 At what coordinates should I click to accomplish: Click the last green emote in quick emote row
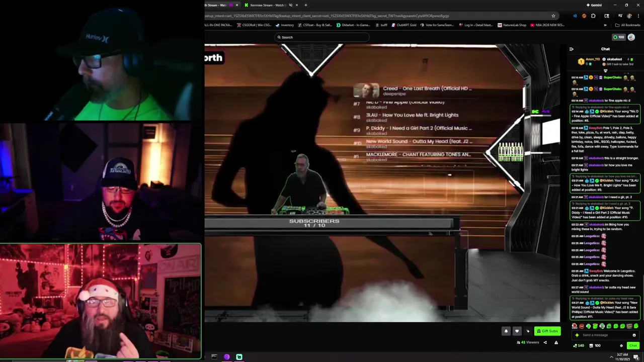tap(636, 326)
